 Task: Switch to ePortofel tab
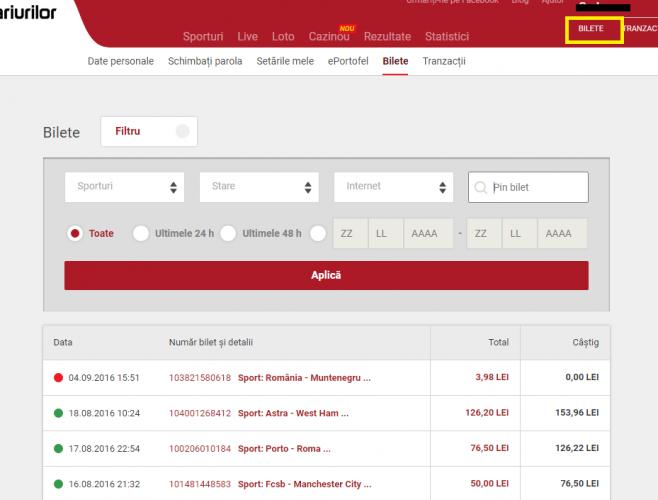pyautogui.click(x=348, y=61)
